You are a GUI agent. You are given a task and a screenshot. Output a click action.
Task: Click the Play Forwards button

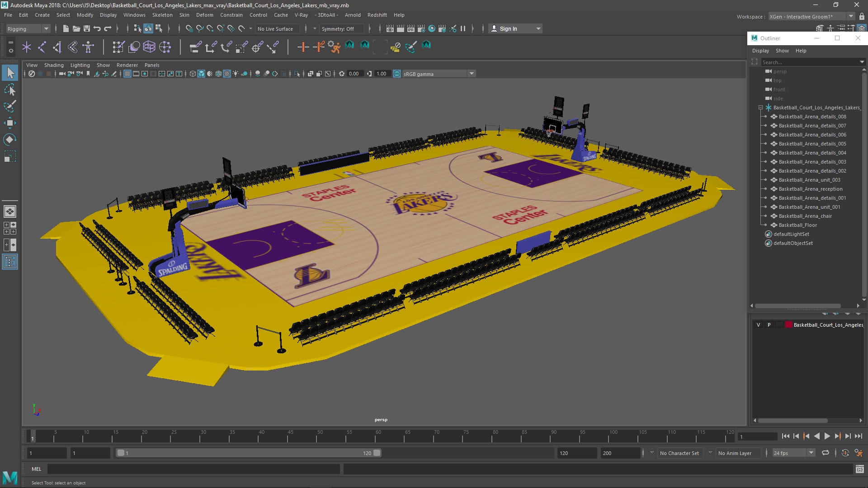[827, 436]
